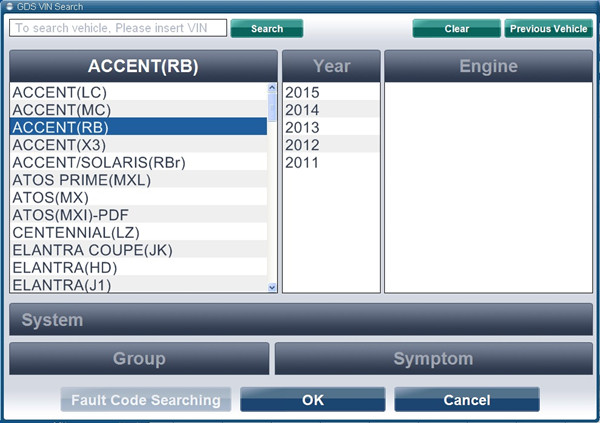Image resolution: width=600 pixels, height=423 pixels.
Task: Choose model year 2012
Action: tap(331, 144)
